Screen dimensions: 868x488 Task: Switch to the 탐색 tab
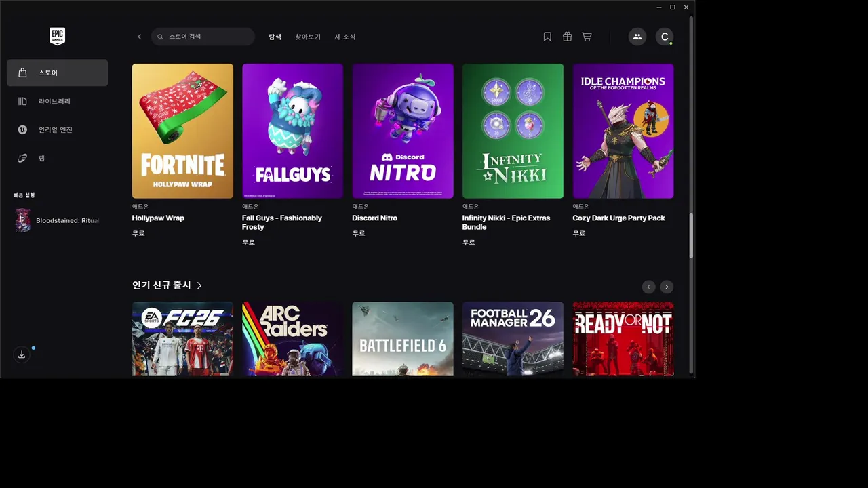[275, 37]
